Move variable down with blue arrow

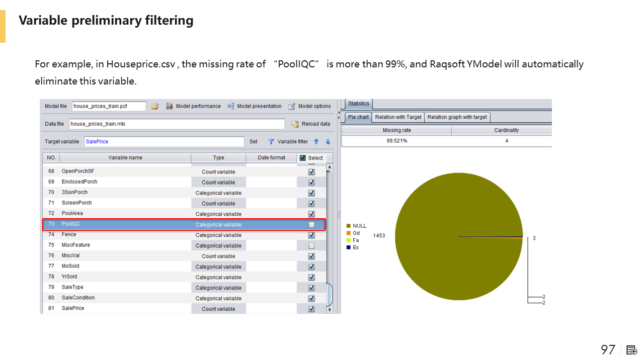point(328,142)
